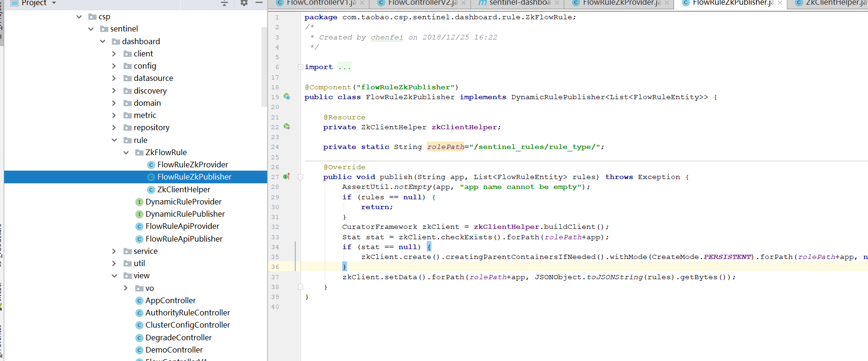Open Project panel settings gear

pos(244,3)
